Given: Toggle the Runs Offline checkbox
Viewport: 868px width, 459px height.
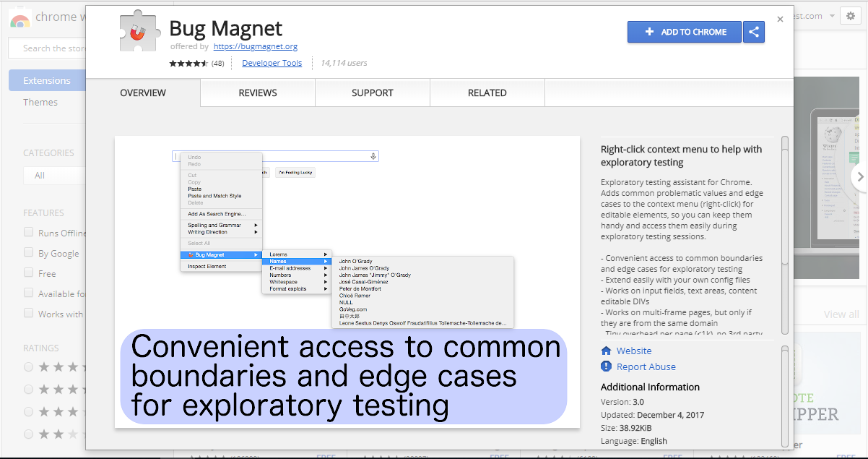Looking at the screenshot, I should 29,232.
